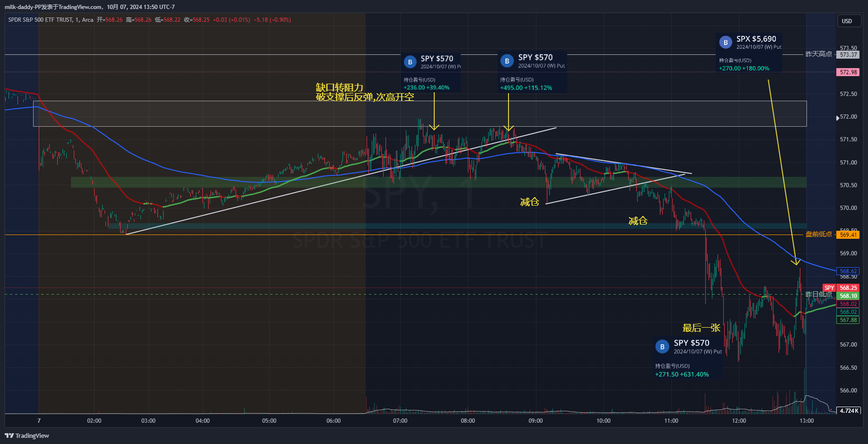Viewport: 868px width, 444px height.
Task: Click the B icon on SPX $5,690 card
Action: (x=726, y=43)
